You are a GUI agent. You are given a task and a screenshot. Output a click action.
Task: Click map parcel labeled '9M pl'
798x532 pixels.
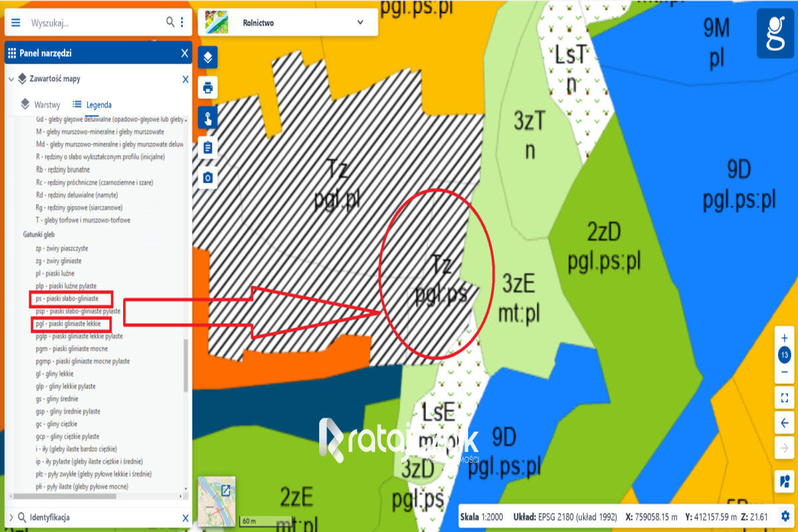716,43
